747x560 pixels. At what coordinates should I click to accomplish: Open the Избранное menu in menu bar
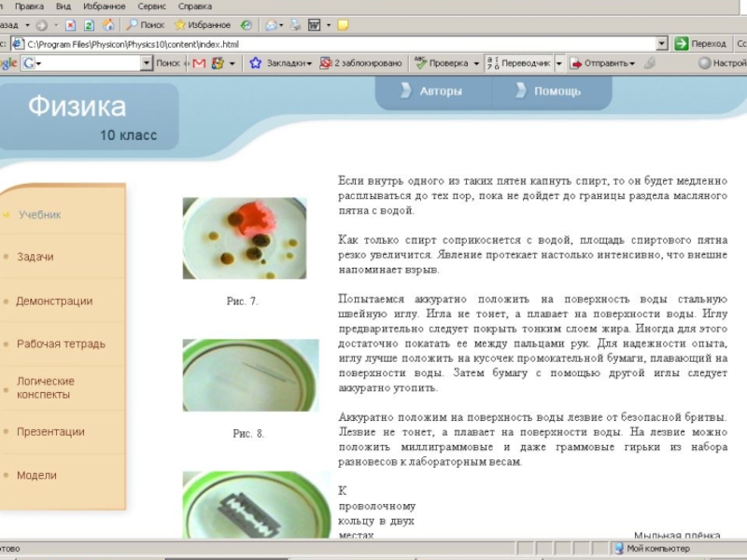tap(105, 7)
